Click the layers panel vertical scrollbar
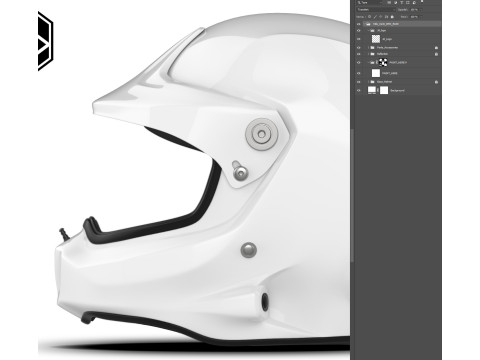 pos(352,195)
